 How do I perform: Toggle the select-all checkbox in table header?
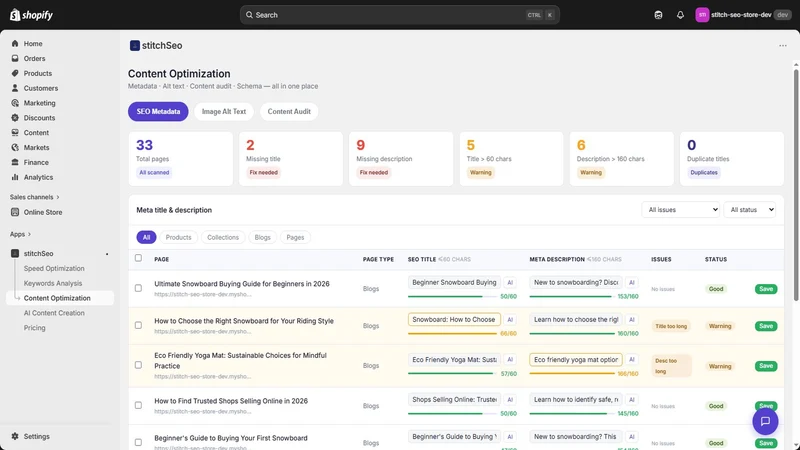tap(138, 258)
